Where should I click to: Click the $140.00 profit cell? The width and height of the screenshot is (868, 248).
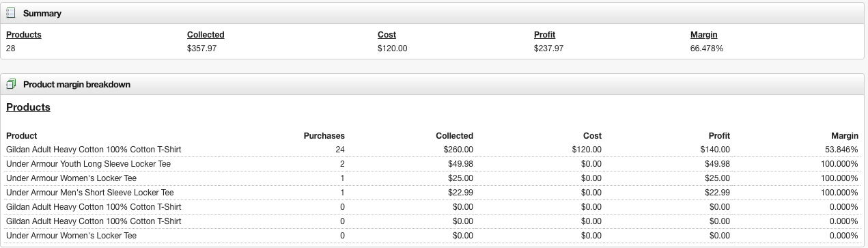[715, 149]
